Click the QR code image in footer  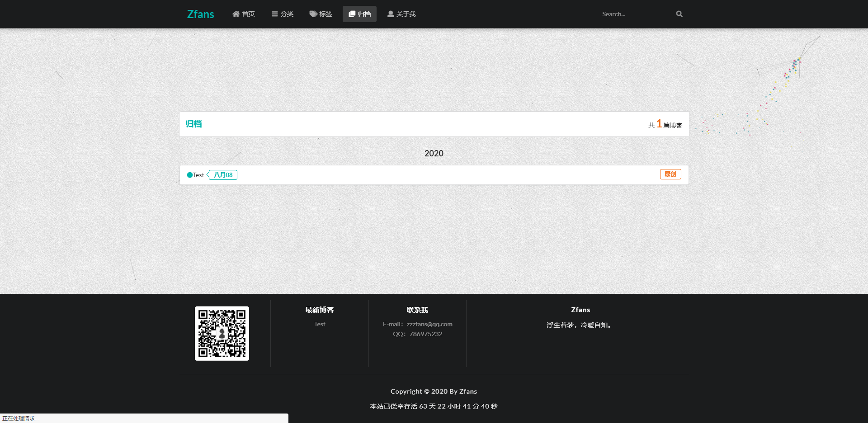point(222,334)
